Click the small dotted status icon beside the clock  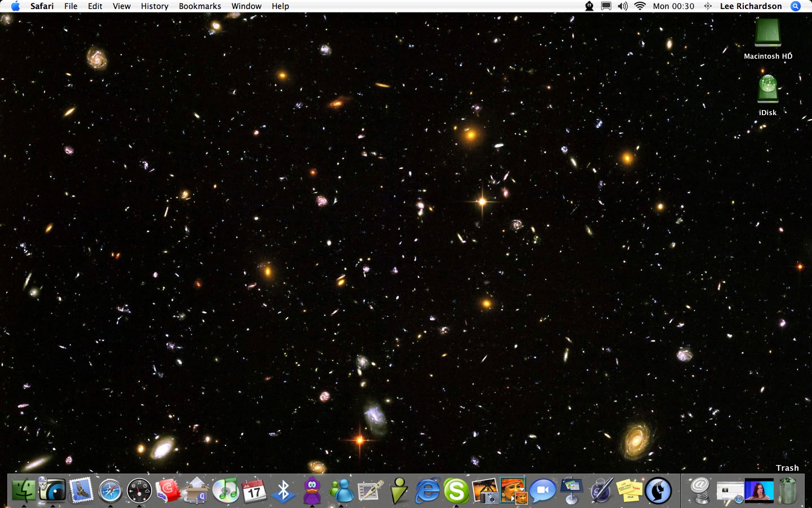(708, 6)
